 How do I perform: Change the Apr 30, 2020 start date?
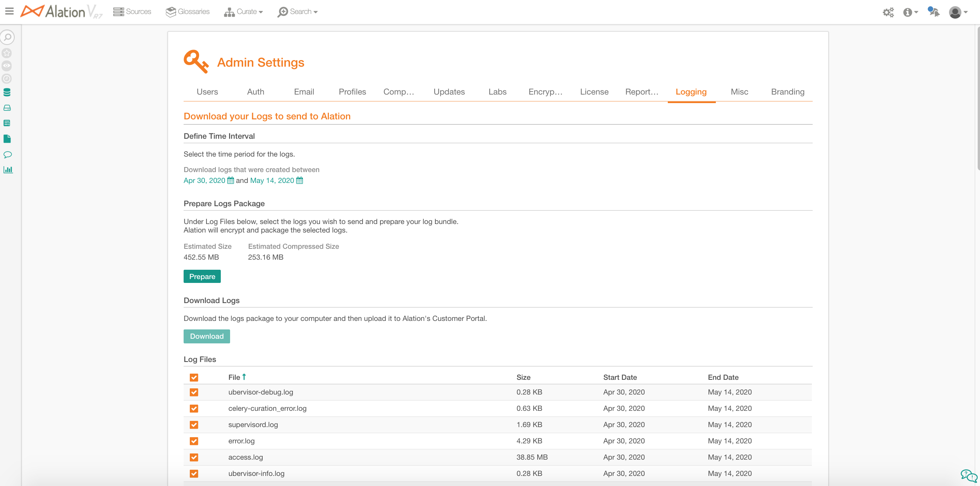[205, 180]
